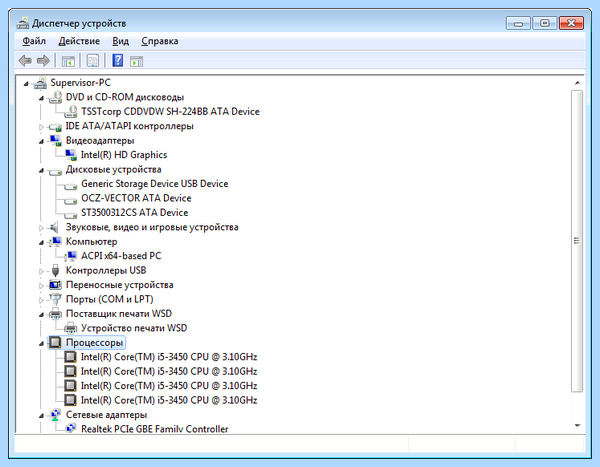Collapse the Поставщик печати WSD node
600x467 pixels.
41,314
